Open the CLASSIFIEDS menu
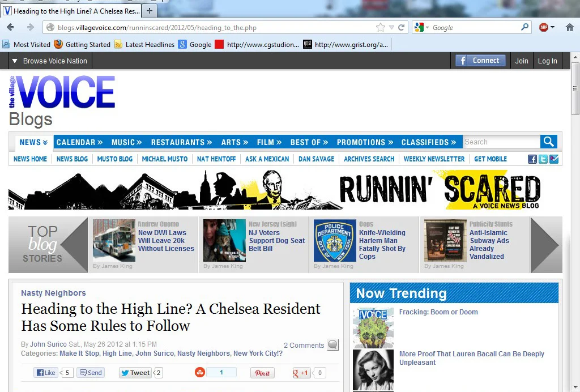 point(429,142)
